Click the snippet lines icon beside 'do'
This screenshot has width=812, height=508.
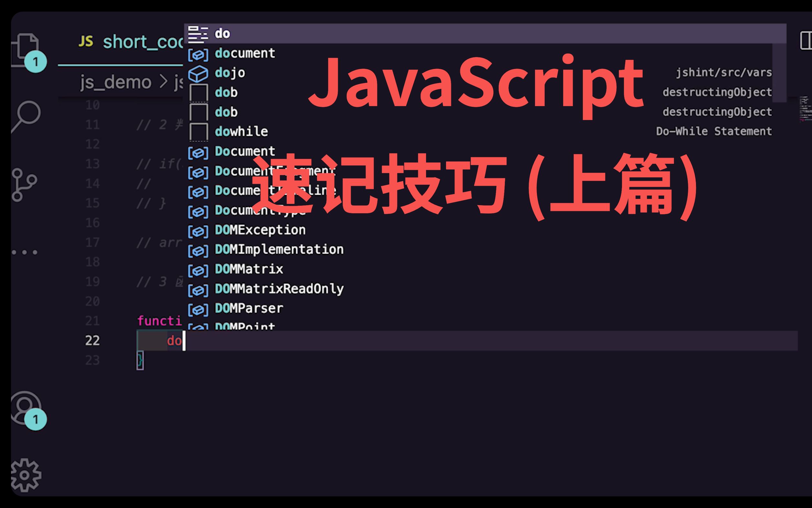(x=198, y=35)
